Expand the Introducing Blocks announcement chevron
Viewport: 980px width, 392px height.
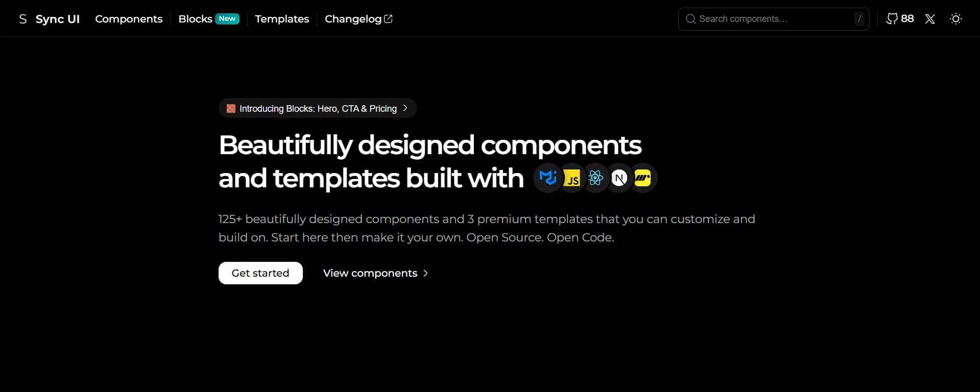pos(405,108)
